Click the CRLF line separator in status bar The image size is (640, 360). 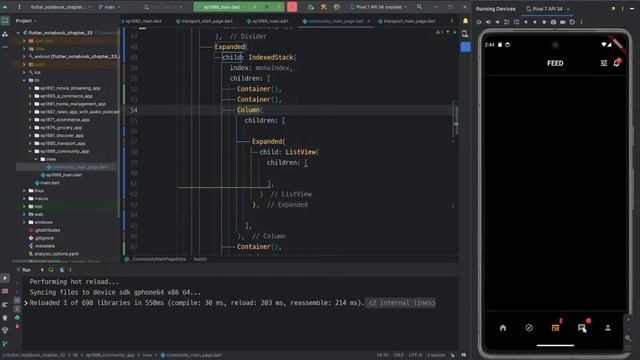[x=398, y=355]
